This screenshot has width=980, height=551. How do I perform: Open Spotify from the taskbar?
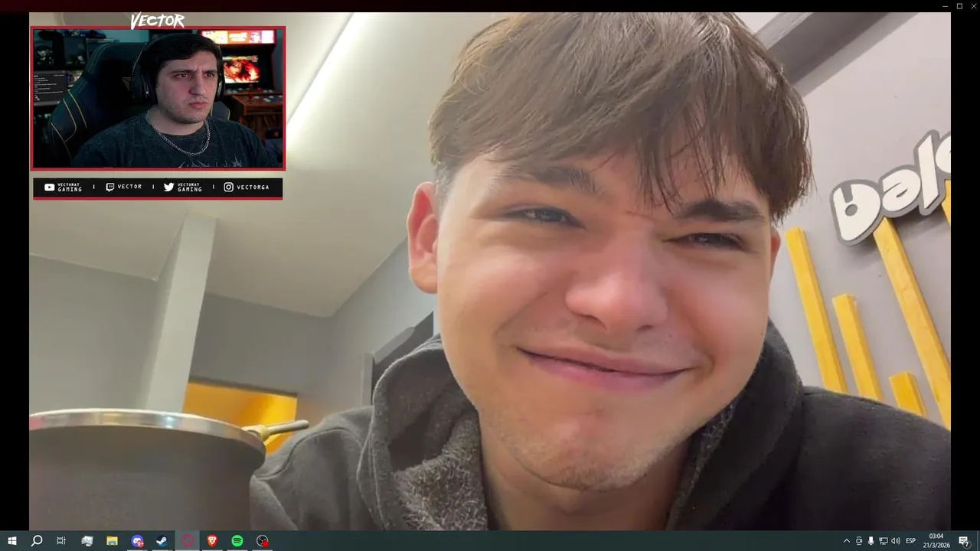click(237, 541)
